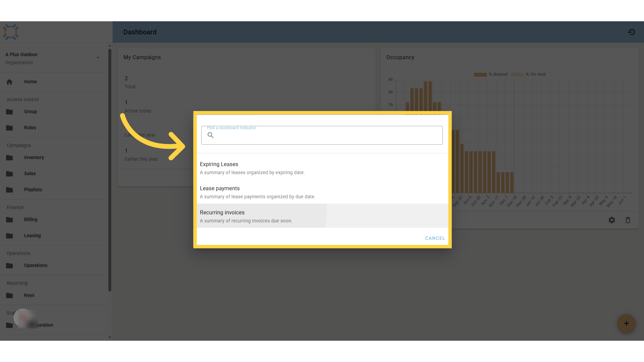644x362 pixels.
Task: Click the Occupancy card title
Action: (x=400, y=57)
